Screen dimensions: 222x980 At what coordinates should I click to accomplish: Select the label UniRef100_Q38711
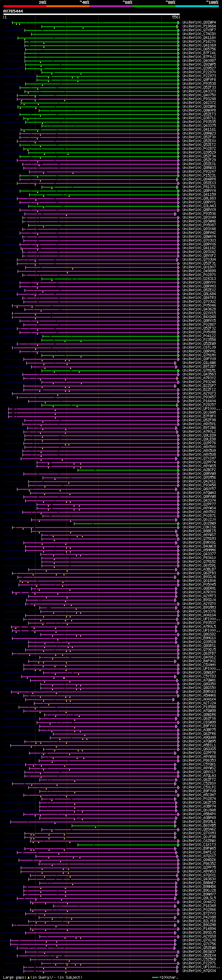(199, 118)
